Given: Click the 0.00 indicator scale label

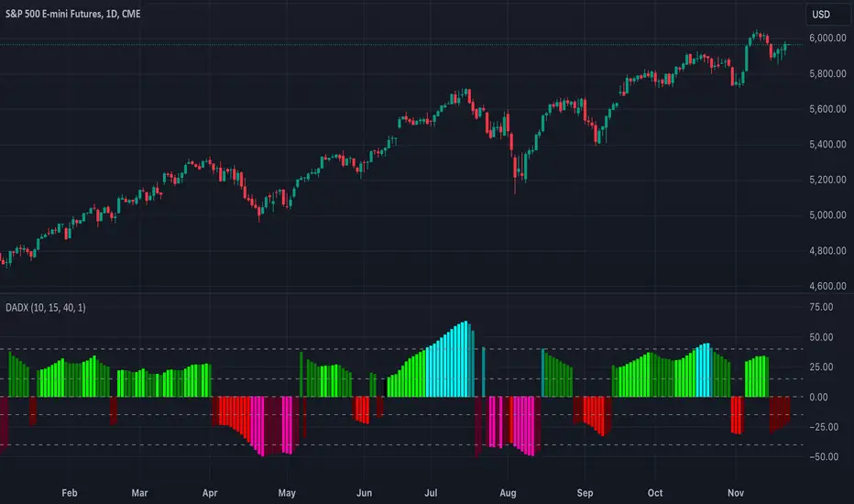Looking at the screenshot, I should pos(818,397).
